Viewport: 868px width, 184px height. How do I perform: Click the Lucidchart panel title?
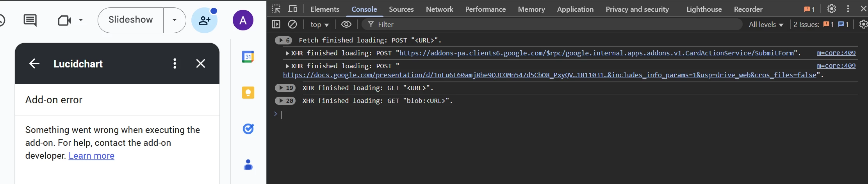(78, 64)
